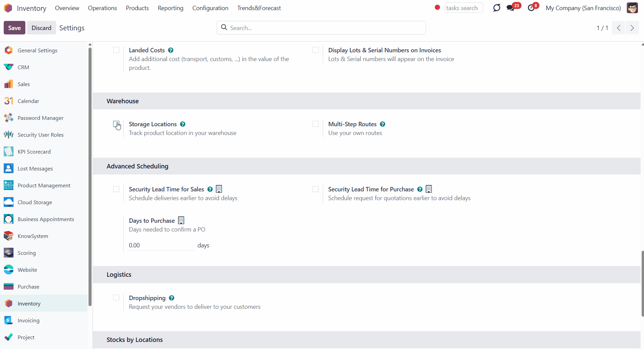Save the settings changes
Image resolution: width=644 pixels, height=349 pixels.
click(15, 28)
